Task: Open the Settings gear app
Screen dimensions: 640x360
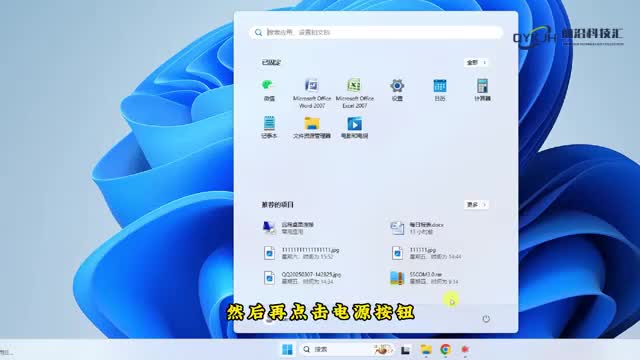Action: 397,90
